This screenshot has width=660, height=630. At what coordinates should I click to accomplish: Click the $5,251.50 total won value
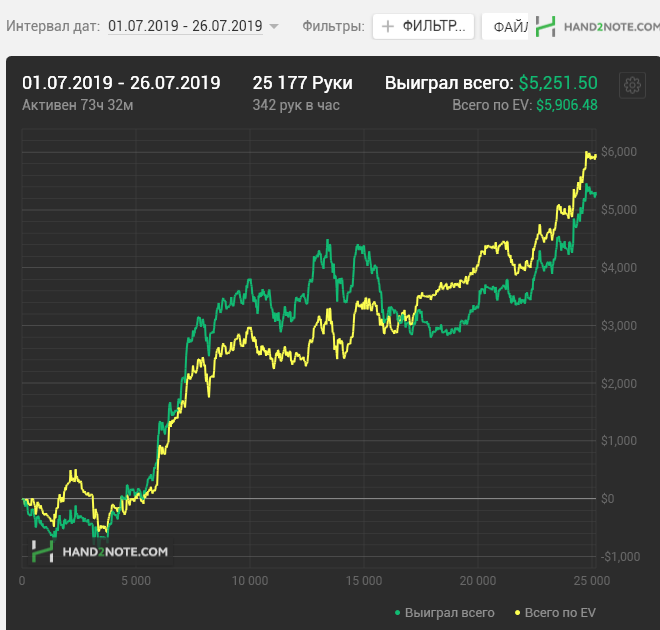(x=558, y=83)
